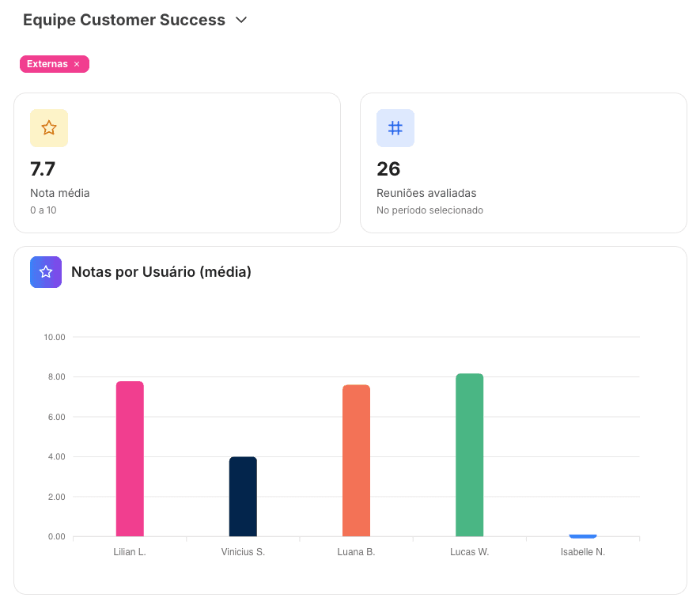Select Lilian L.'s pink bar

tap(130, 459)
